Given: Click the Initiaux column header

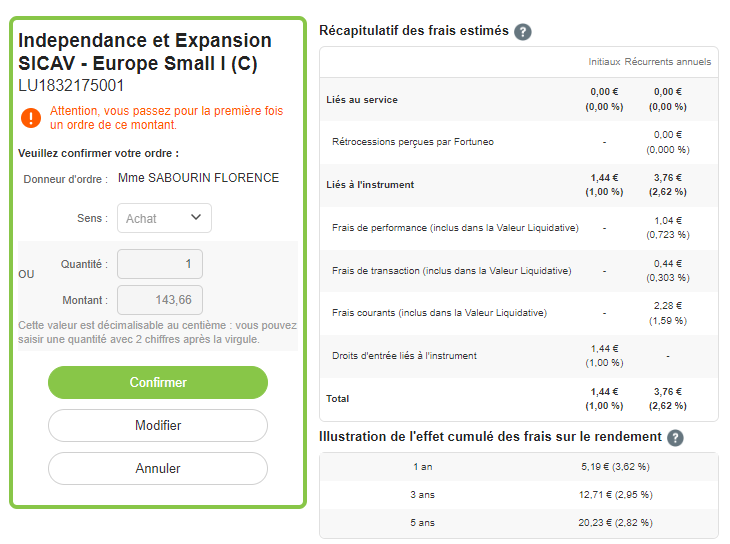Looking at the screenshot, I should pos(604,61).
